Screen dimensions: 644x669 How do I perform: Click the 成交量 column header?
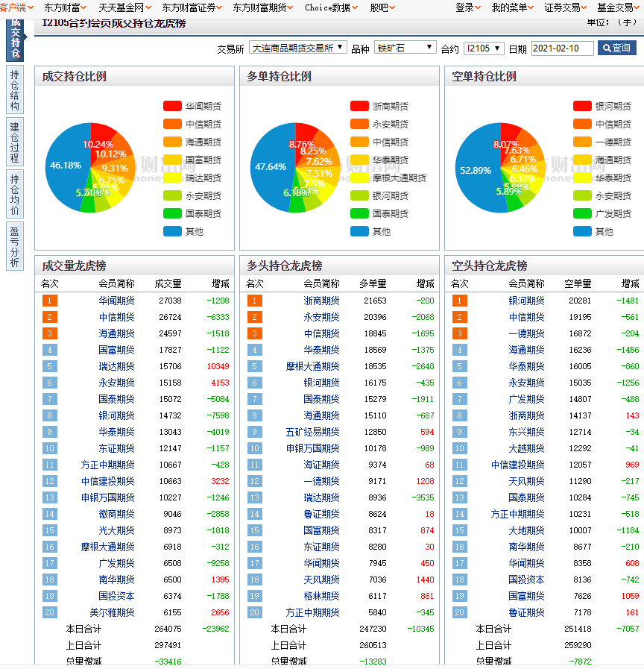coord(168,283)
